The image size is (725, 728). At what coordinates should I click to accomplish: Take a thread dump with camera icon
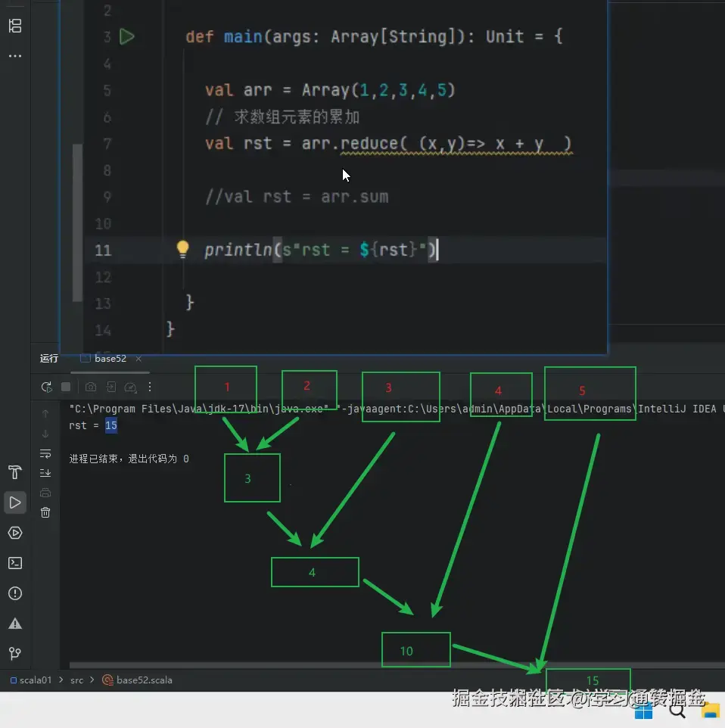pos(91,387)
